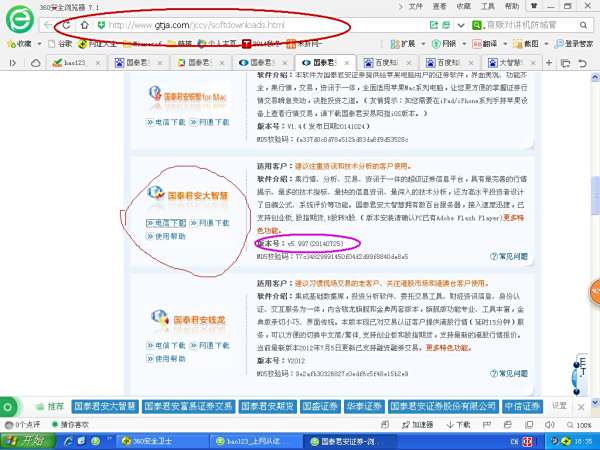Click 电信下载 under 国泰君安大智慧
The width and height of the screenshot is (600, 450).
tap(166, 223)
